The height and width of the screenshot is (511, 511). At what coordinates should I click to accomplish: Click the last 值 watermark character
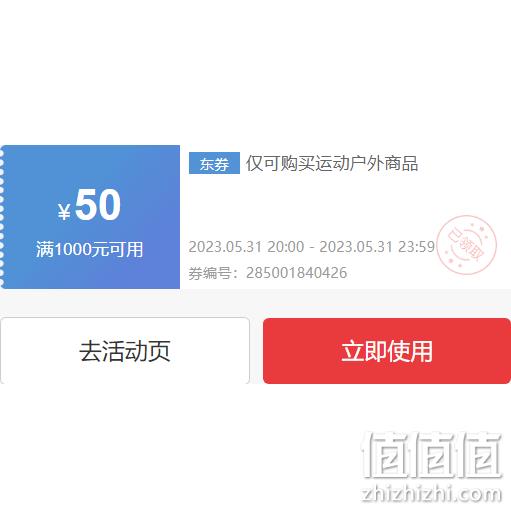point(480,455)
